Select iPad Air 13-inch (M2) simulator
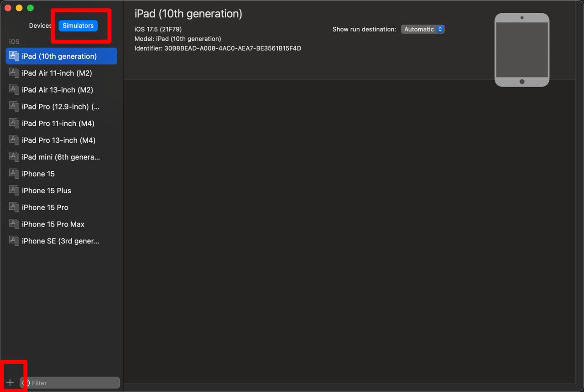Viewport: 584px width, 392px height. pyautogui.click(x=61, y=90)
